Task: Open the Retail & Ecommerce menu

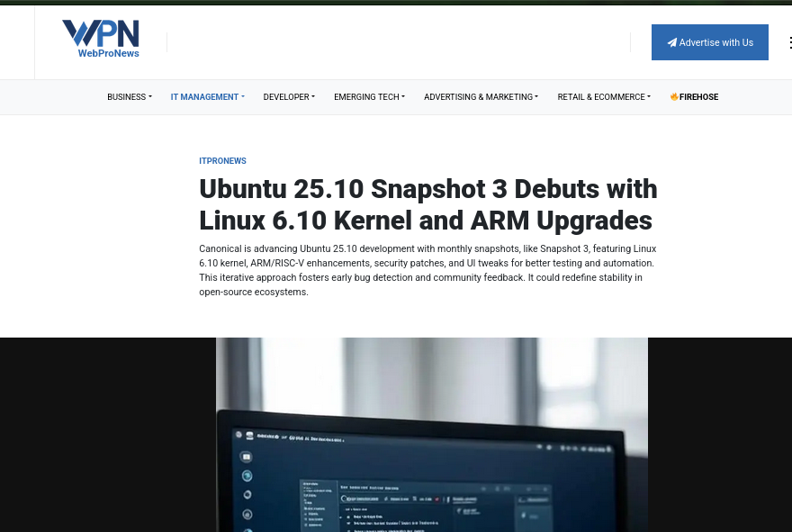Action: (x=603, y=96)
